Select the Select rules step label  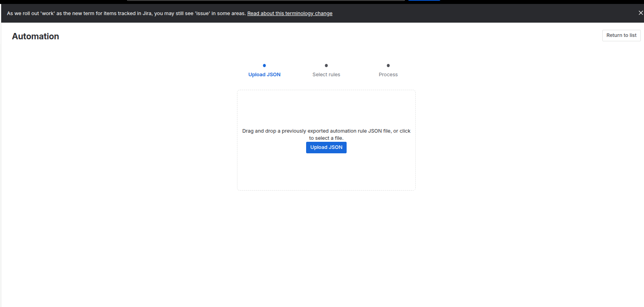coord(326,75)
